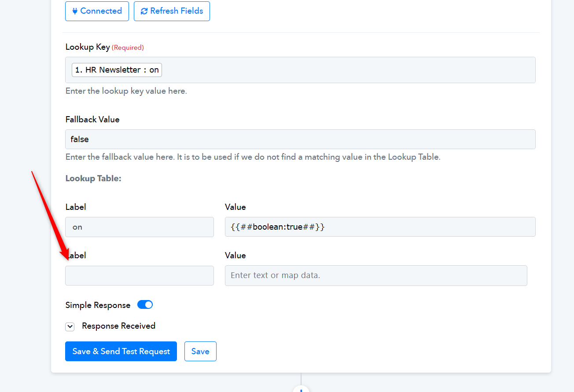The image size is (574, 392).
Task: Click the Label field containing on
Action: tap(140, 227)
